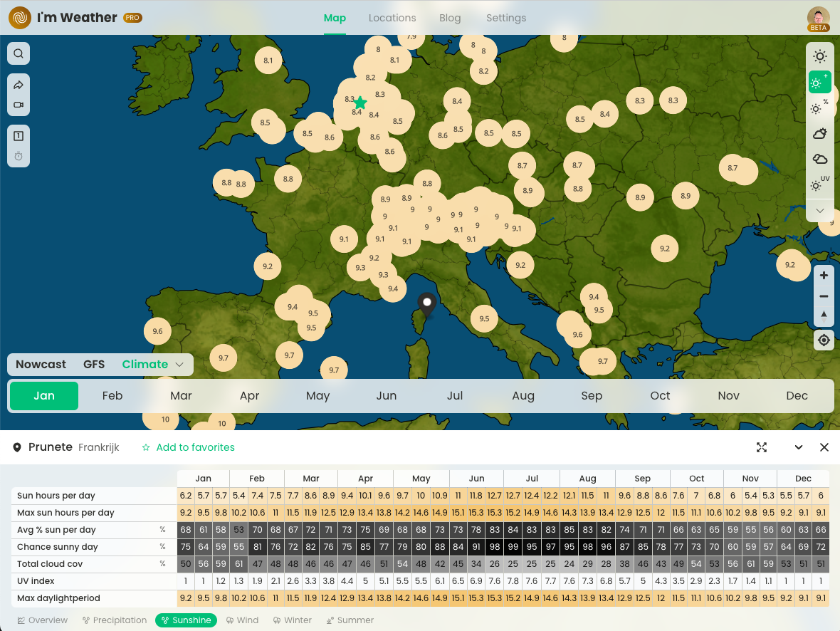Collapse the Prunete details panel
Screen dimensions: 840x631
[798, 447]
